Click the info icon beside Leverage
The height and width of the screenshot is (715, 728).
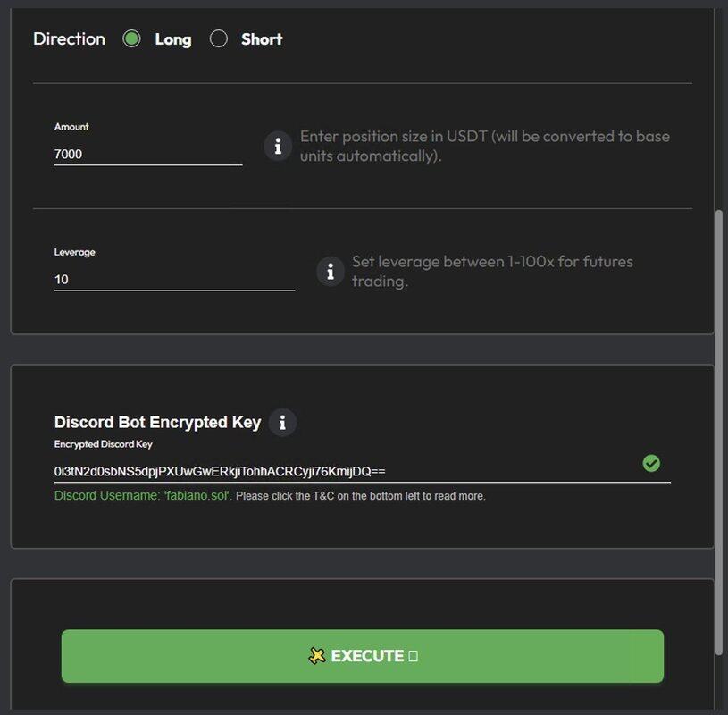coord(331,271)
